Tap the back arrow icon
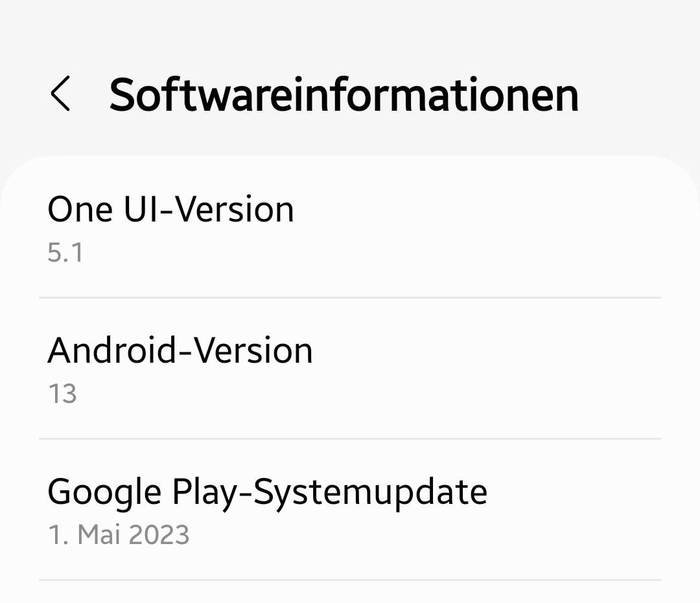This screenshot has height=603, width=700. point(60,95)
